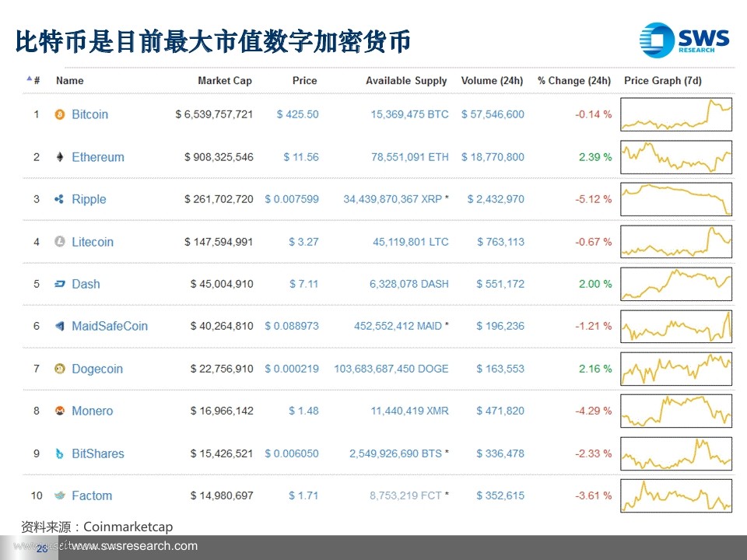Click Ethereum volume $ 18,770,800

point(493,157)
